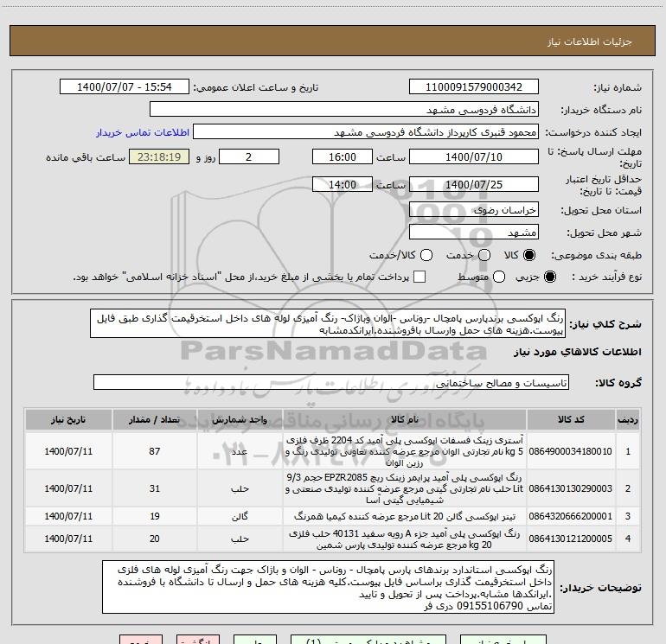Select the خدمت radio button

point(484,255)
